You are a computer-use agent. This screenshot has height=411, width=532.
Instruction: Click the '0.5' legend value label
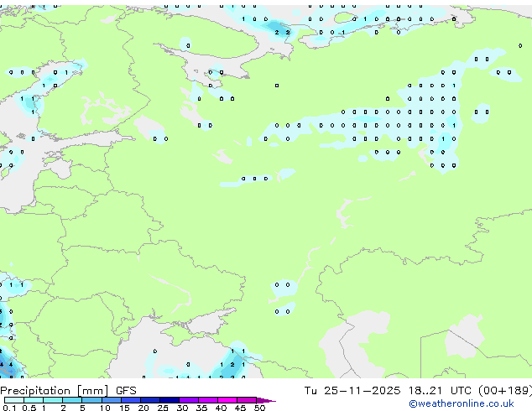[29, 408]
